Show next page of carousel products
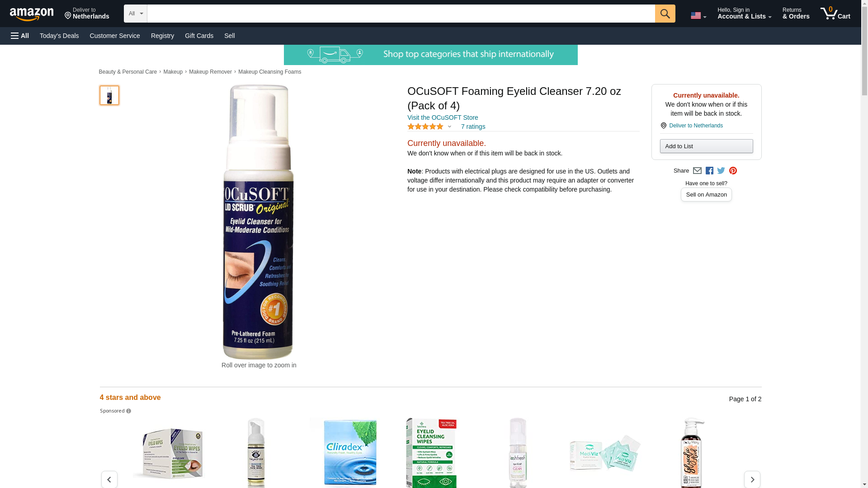 pyautogui.click(x=752, y=479)
